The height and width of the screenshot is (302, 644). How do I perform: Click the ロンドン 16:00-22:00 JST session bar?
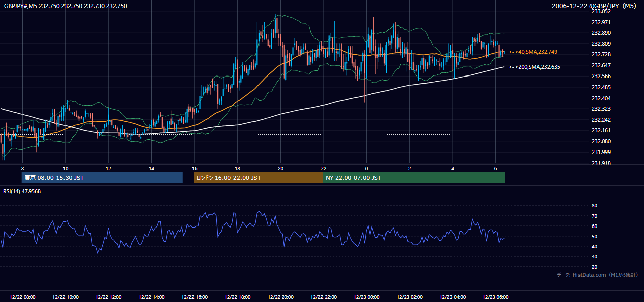pyautogui.click(x=258, y=178)
